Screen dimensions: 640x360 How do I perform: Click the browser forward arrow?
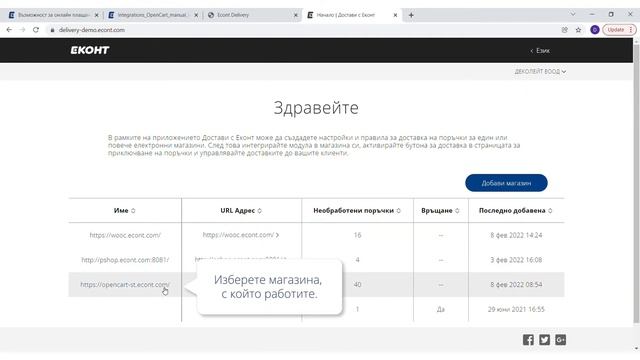pyautogui.click(x=22, y=30)
